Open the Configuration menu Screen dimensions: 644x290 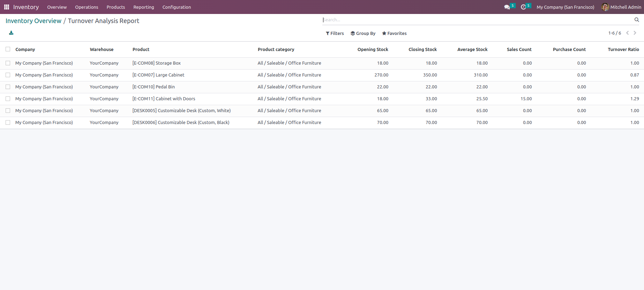177,7
